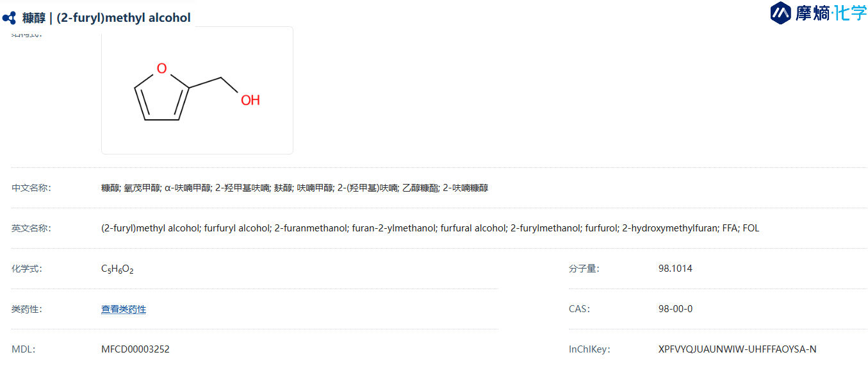Click the English synonyms list text

(430, 228)
